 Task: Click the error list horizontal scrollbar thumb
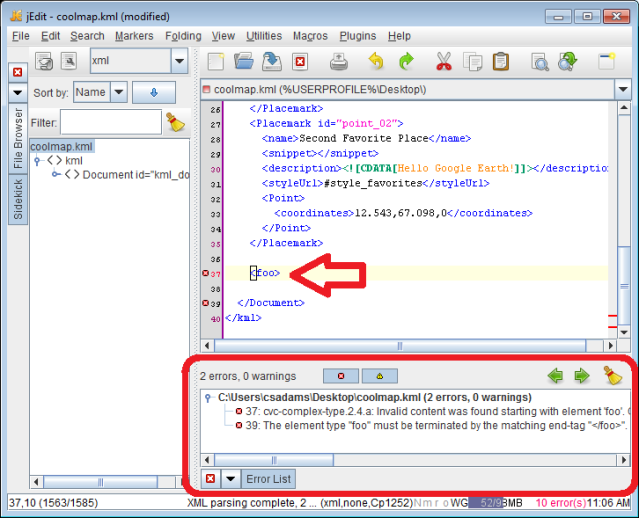pyautogui.click(x=274, y=460)
